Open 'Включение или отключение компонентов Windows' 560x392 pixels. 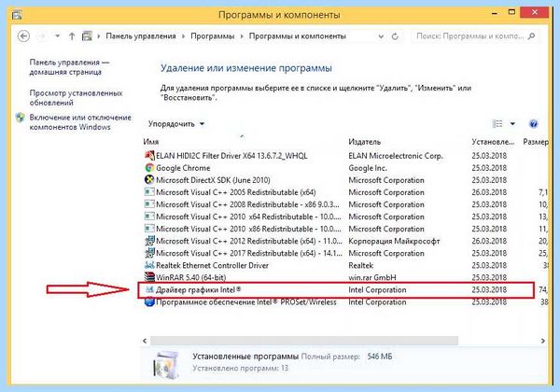80,122
